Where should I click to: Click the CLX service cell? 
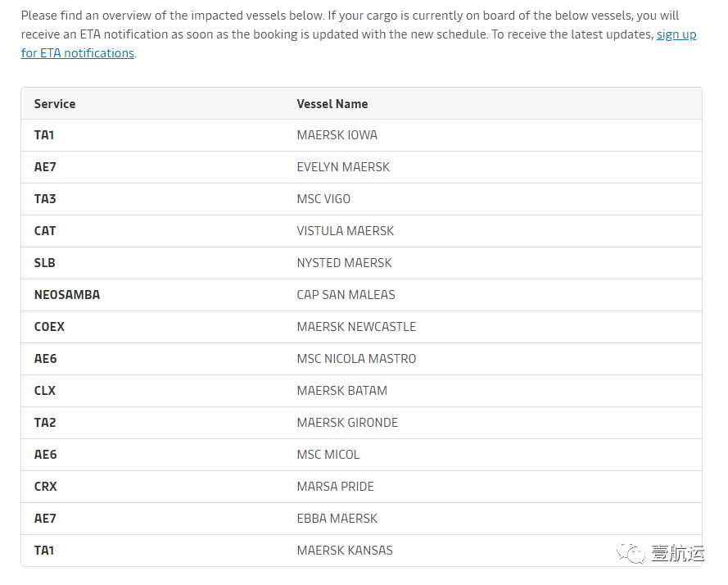pyautogui.click(x=45, y=391)
